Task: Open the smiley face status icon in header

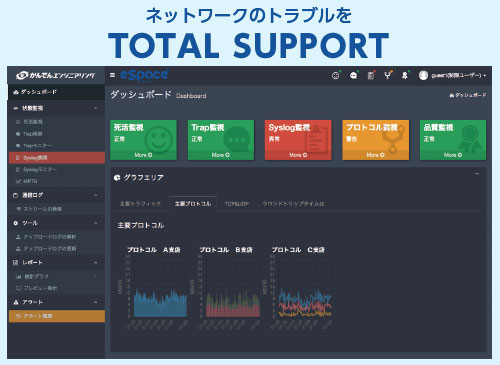Action: [336, 76]
